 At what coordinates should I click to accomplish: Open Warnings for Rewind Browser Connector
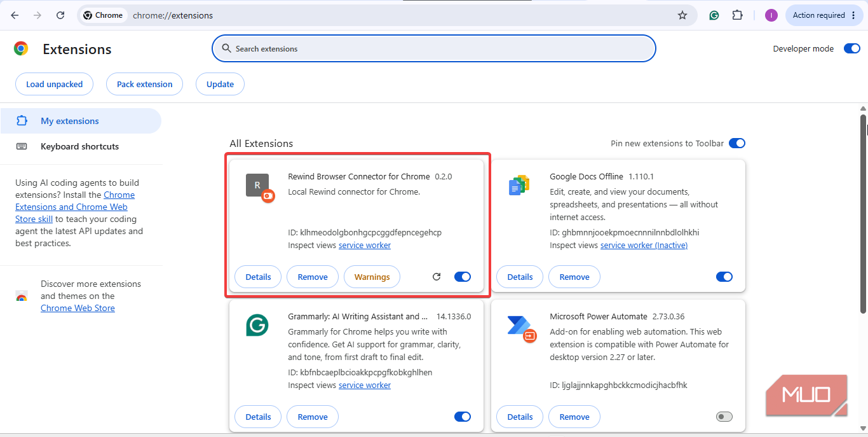[x=372, y=277]
